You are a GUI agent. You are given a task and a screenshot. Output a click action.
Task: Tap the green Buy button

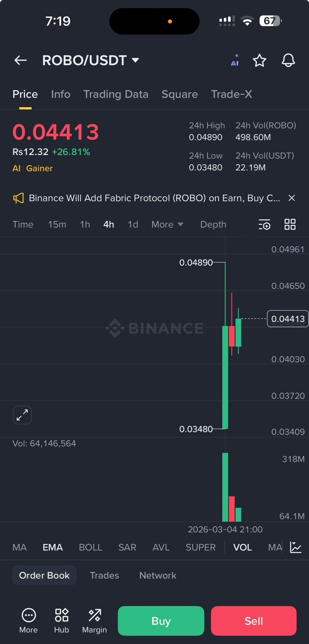[x=161, y=621]
